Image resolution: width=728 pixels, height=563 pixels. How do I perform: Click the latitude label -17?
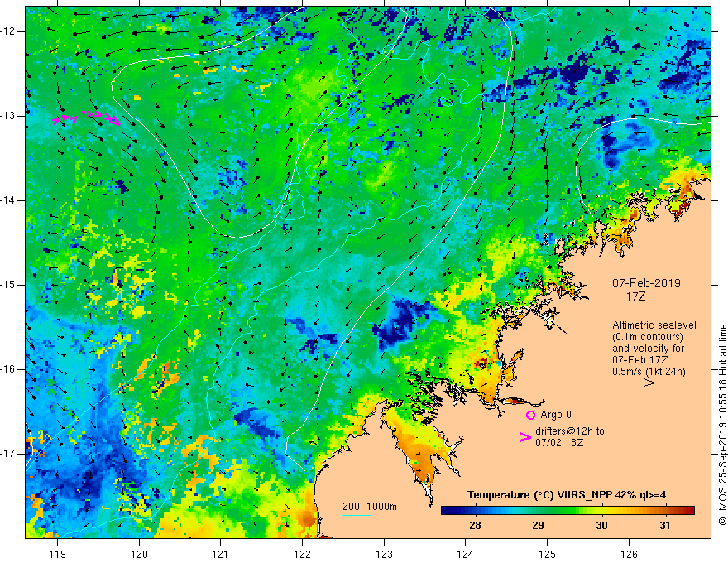click(x=8, y=454)
